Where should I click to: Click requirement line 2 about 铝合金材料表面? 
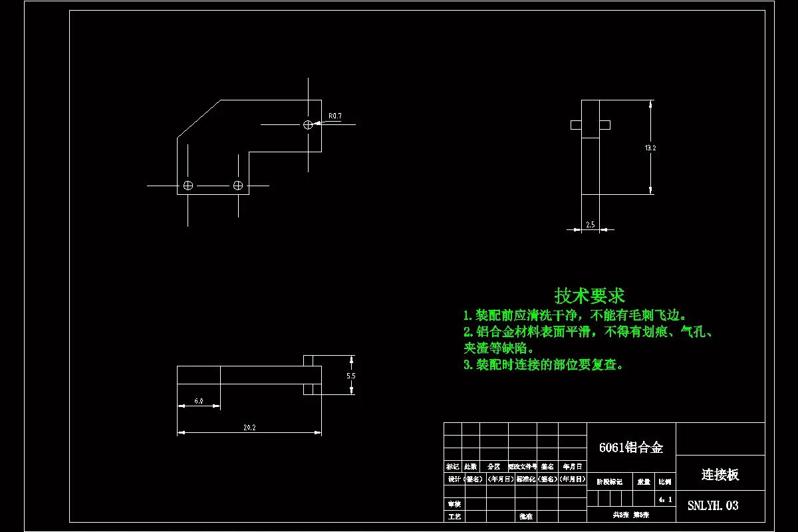(589, 332)
